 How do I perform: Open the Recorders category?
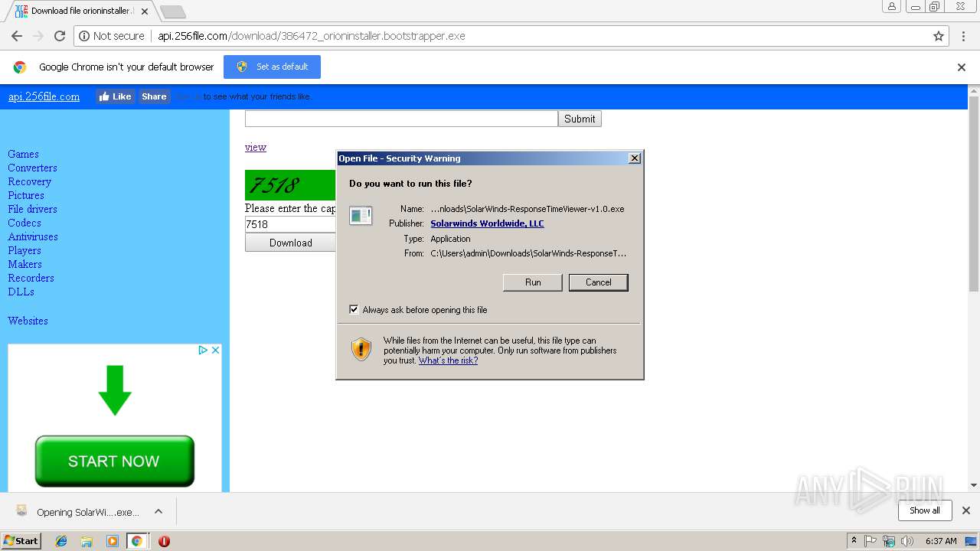coord(31,278)
